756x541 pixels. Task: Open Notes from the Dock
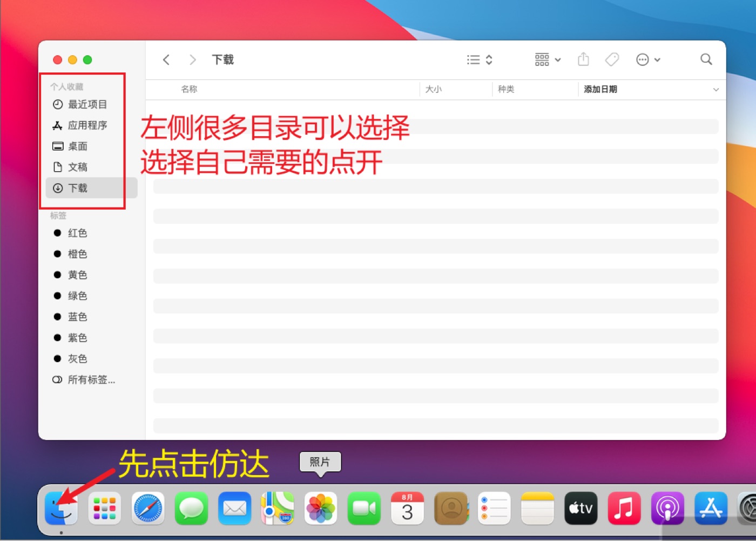pos(537,508)
